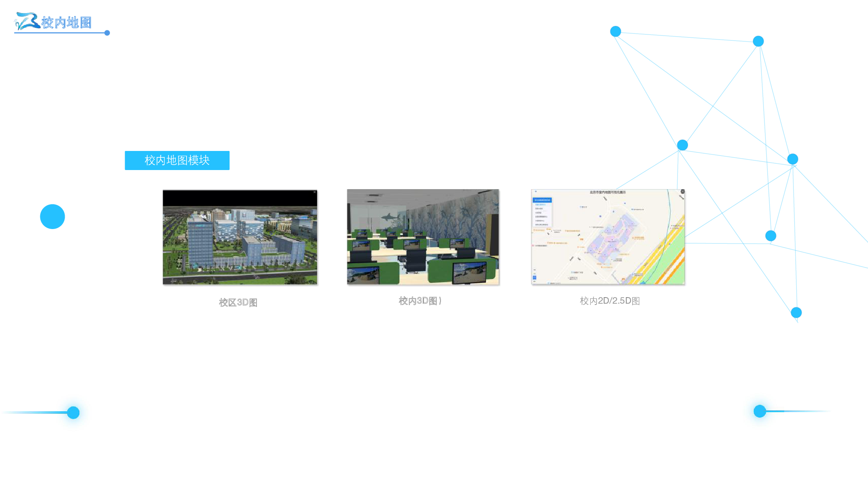Select the 校内地图 header title
The image size is (868, 488).
pos(66,23)
